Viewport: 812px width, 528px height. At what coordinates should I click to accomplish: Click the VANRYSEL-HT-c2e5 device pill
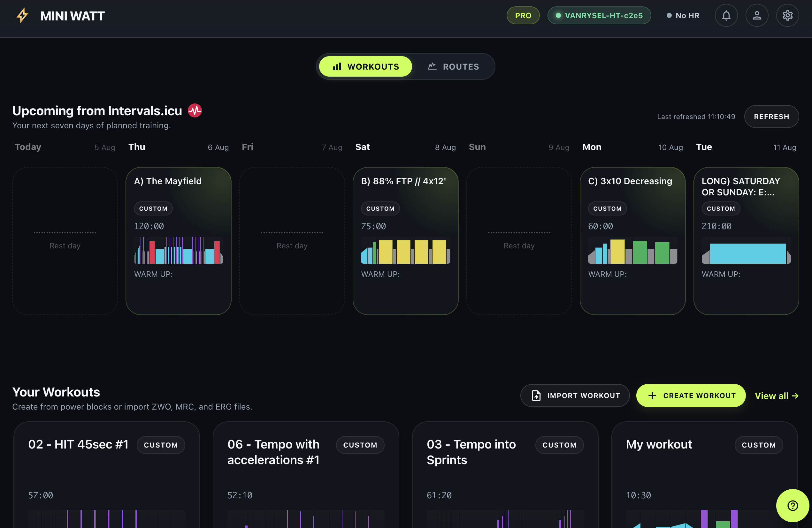pyautogui.click(x=599, y=15)
